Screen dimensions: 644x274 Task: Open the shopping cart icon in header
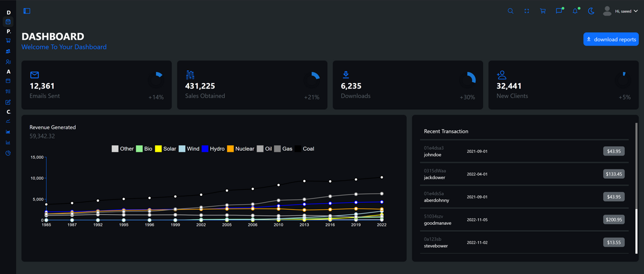tap(543, 11)
